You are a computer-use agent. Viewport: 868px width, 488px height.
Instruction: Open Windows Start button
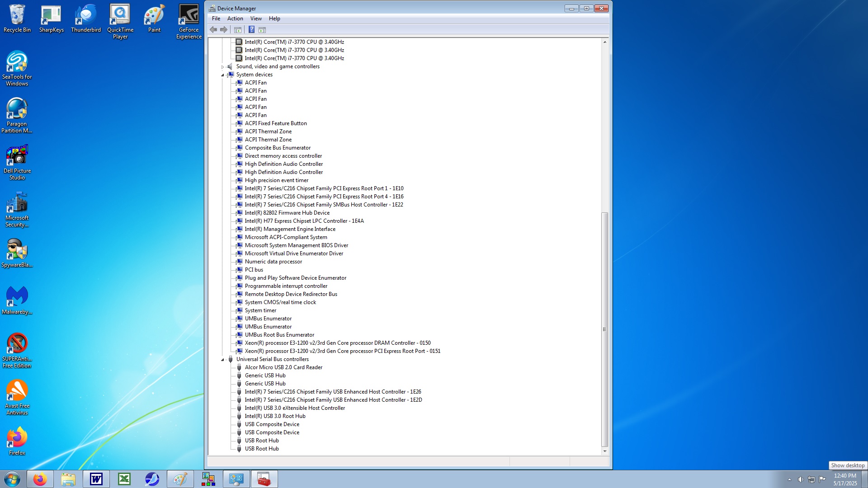[x=12, y=479]
